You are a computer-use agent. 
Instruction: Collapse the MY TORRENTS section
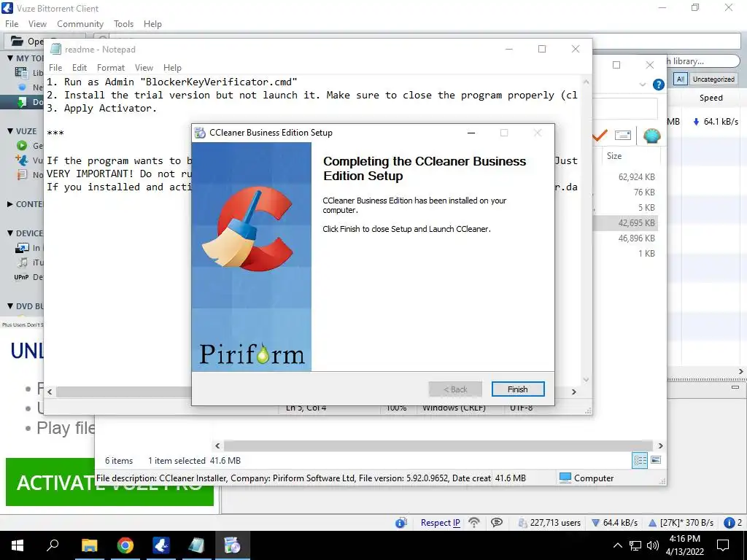(x=10, y=58)
